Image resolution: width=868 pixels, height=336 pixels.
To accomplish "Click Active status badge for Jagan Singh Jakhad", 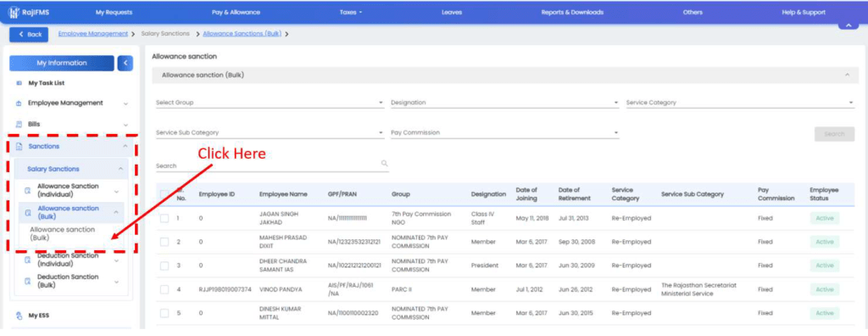I will (824, 218).
